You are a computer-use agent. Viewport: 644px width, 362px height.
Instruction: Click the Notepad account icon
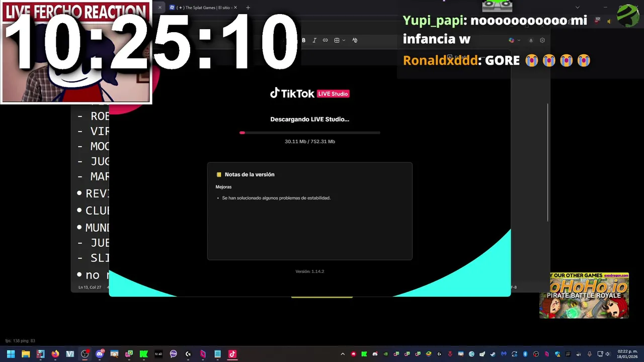(530, 40)
